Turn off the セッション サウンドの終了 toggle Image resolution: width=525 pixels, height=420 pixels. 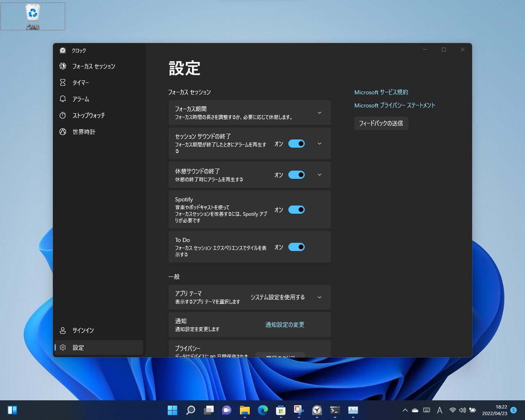297,144
